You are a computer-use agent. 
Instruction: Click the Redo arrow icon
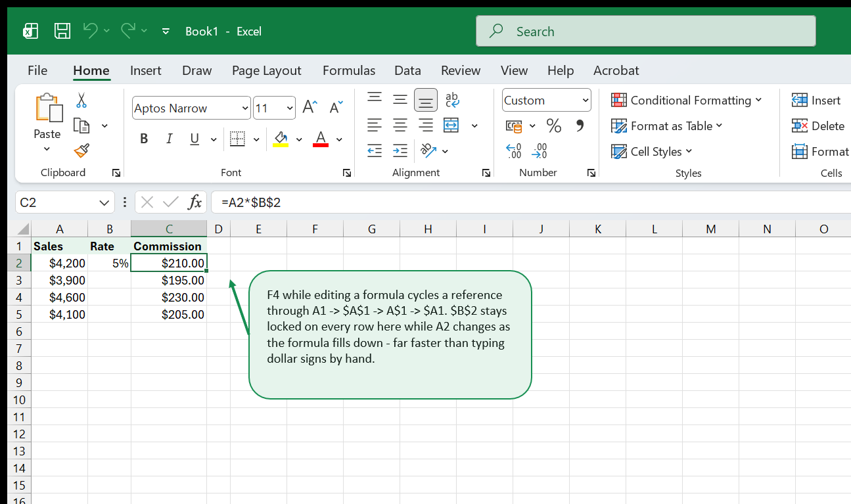click(128, 30)
